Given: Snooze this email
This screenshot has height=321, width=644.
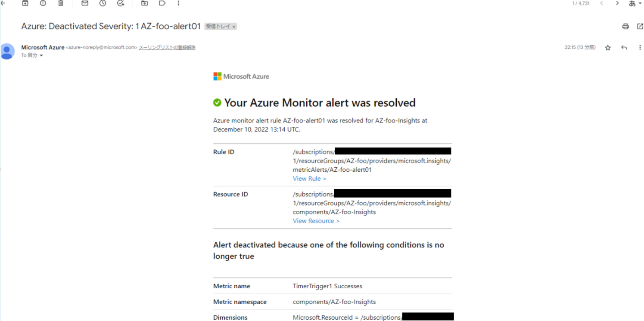Looking at the screenshot, I should point(102,3).
